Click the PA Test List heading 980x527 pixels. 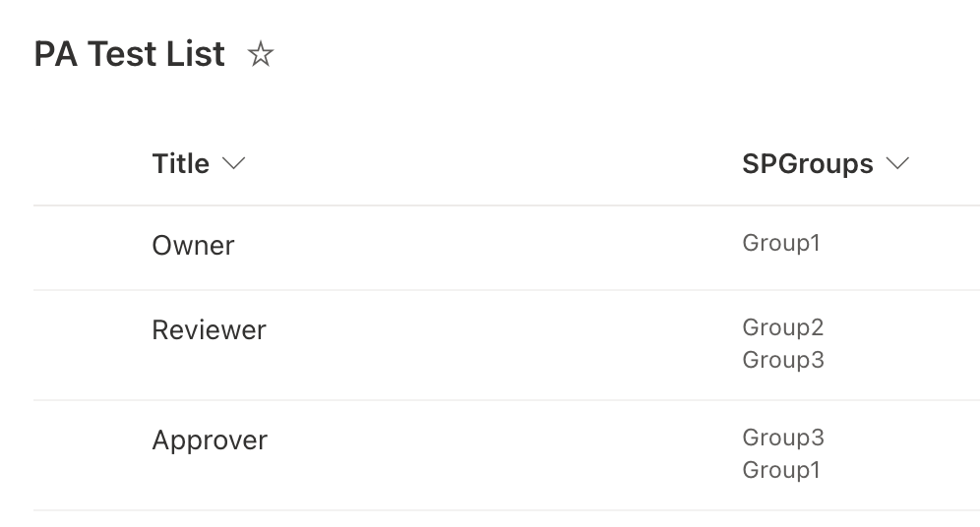(x=129, y=54)
